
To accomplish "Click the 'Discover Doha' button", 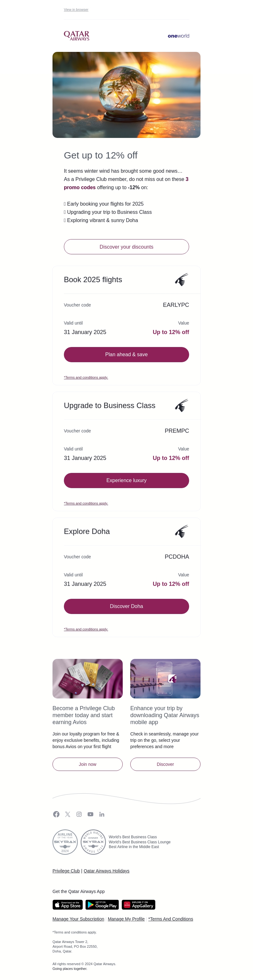I will [126, 606].
